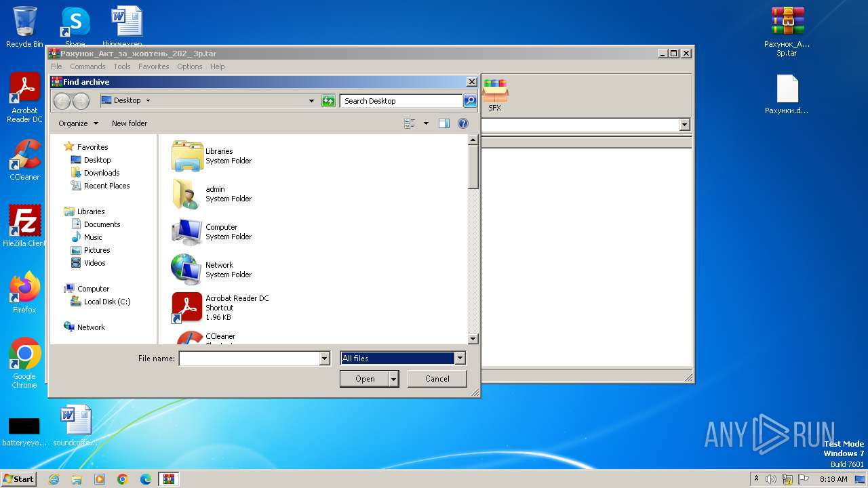Select the Computer system folder in list

pos(212,232)
